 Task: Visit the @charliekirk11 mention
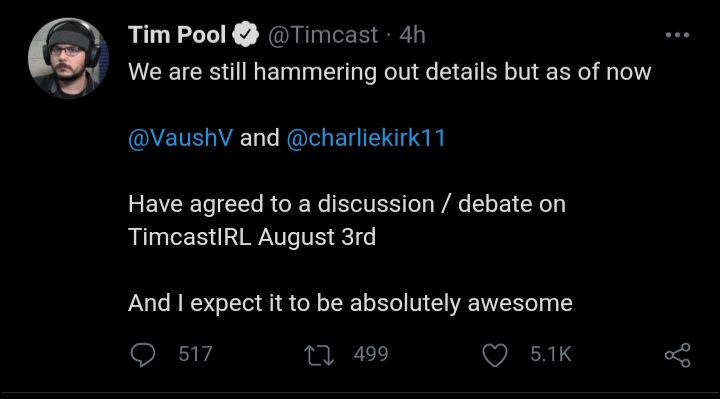(366, 138)
